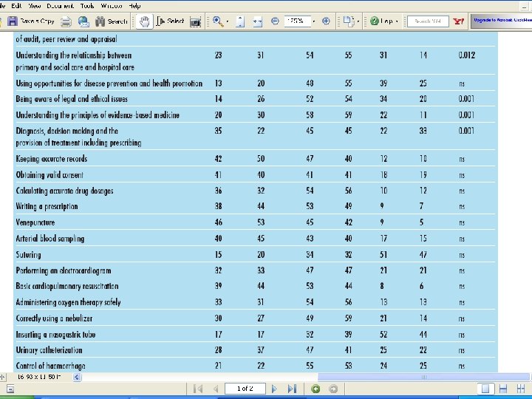Viewport: 532px width, 399px height.
Task: Click the page number field 1 of 2
Action: pos(245,389)
